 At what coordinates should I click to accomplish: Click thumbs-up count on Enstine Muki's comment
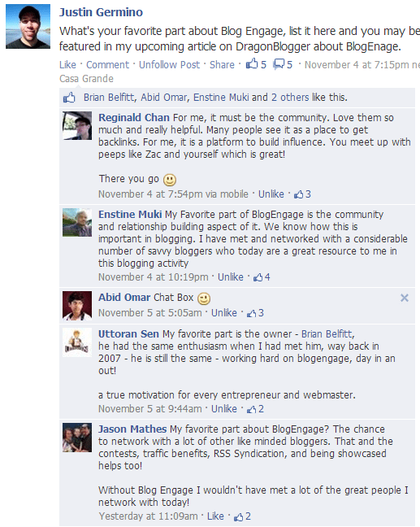[262, 277]
